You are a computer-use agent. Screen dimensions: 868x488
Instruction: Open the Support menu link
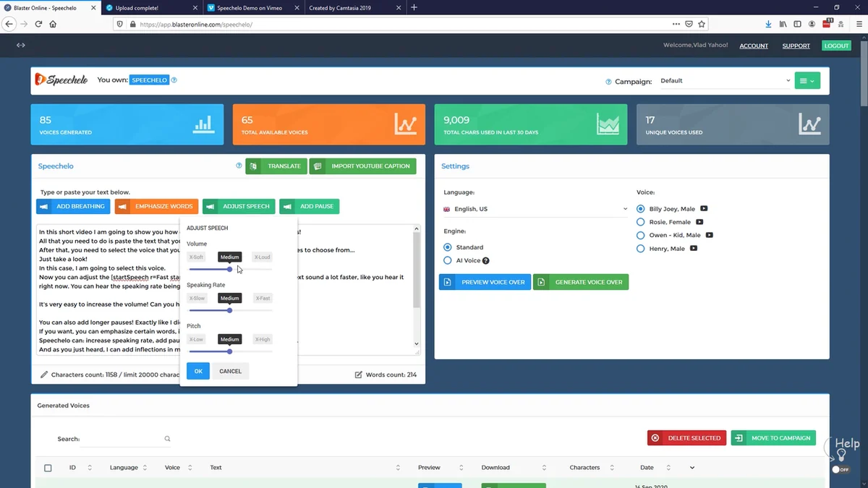coord(796,46)
